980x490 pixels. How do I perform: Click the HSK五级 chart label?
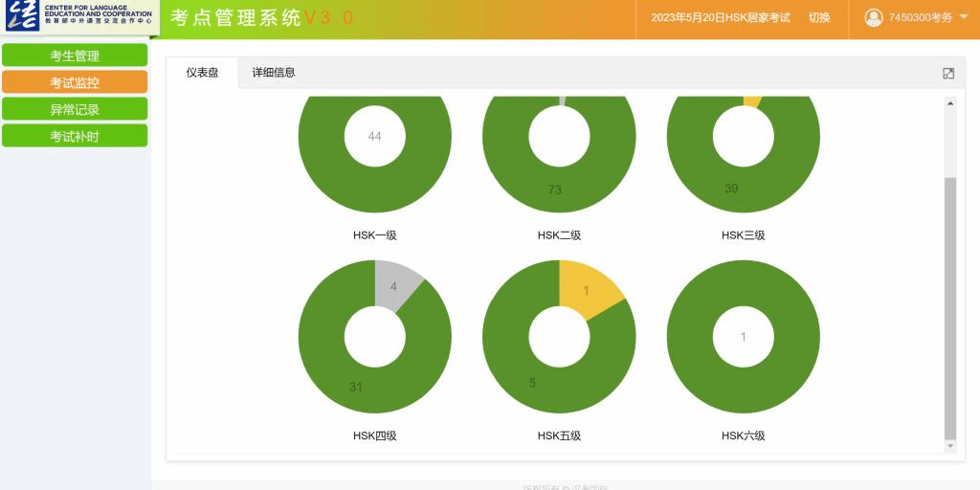tap(559, 436)
